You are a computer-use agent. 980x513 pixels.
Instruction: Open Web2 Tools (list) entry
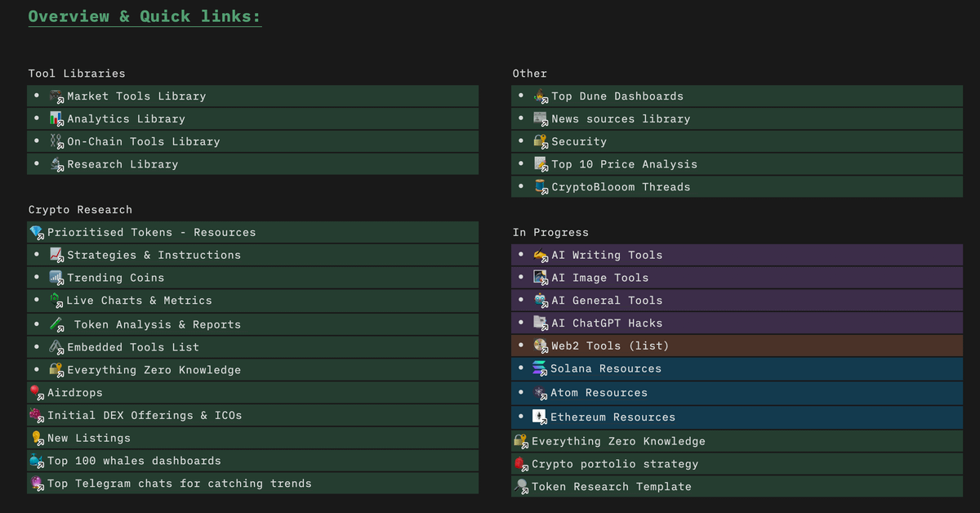(609, 346)
